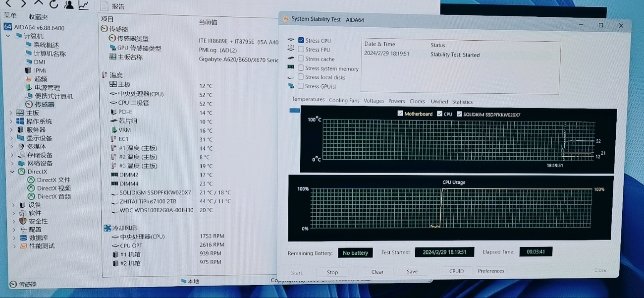Open 系统概述 via its tree icon

pyautogui.click(x=28, y=45)
